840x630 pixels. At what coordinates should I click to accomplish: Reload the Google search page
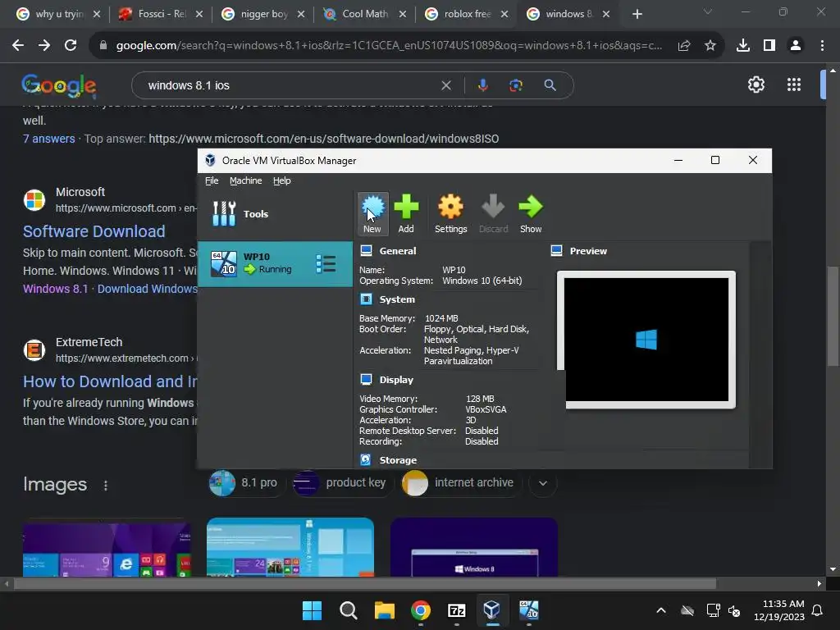(x=71, y=46)
